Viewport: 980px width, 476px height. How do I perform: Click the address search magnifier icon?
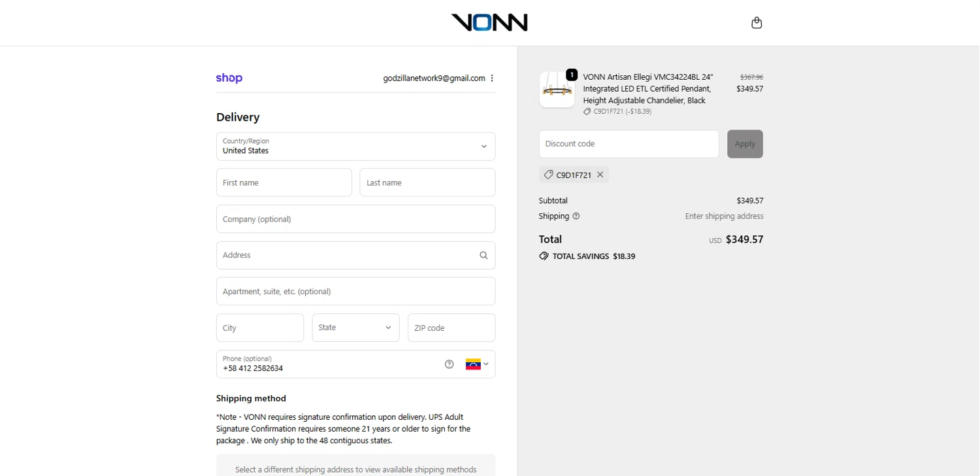point(483,256)
